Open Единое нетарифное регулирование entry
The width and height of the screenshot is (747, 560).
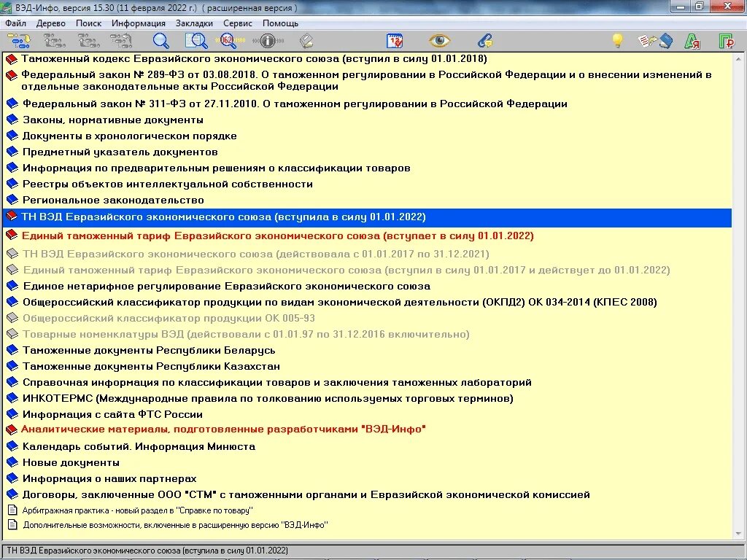coord(227,286)
